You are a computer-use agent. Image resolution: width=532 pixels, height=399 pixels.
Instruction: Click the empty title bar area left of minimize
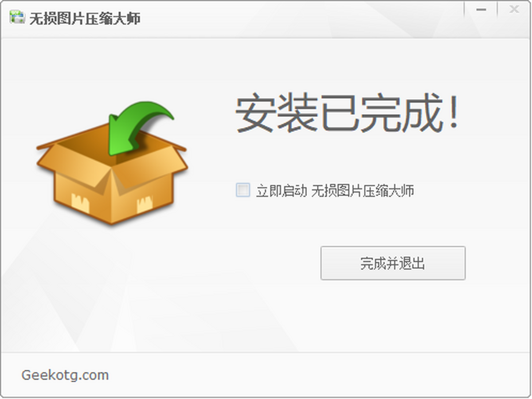(301, 18)
